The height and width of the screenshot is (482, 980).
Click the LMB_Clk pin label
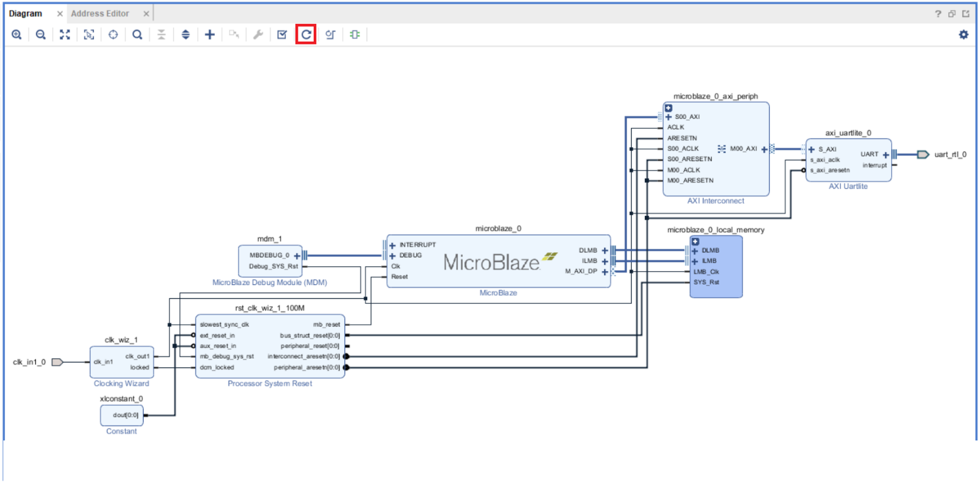(x=707, y=272)
